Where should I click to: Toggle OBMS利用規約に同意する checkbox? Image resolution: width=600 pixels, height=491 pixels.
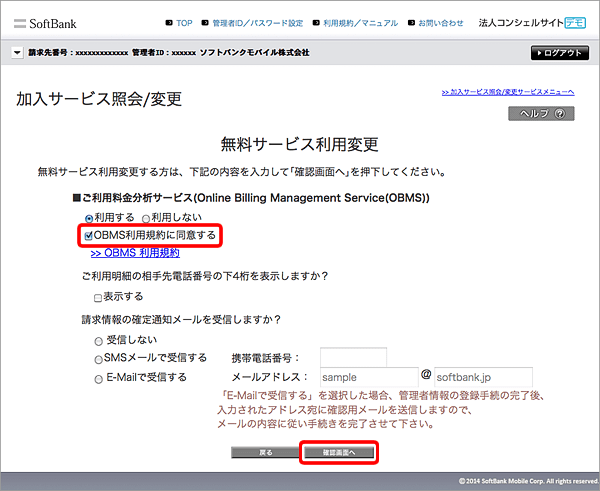pyautogui.click(x=89, y=235)
